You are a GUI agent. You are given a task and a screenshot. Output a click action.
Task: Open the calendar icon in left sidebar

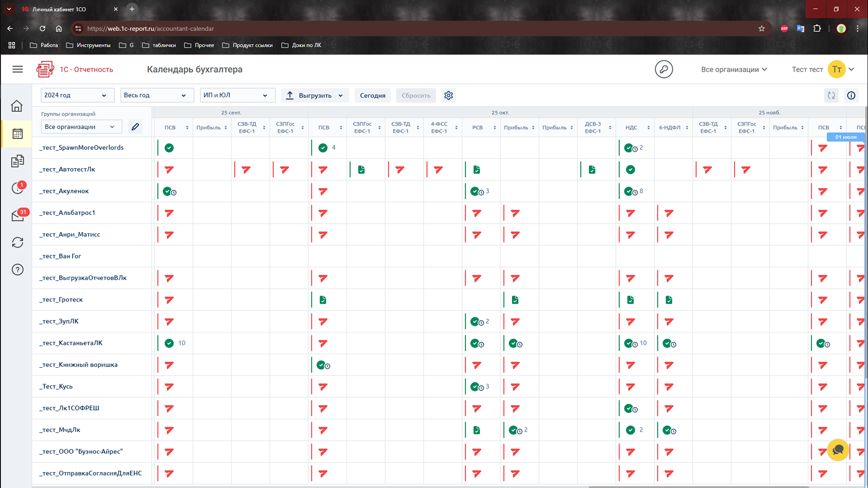coord(17,134)
